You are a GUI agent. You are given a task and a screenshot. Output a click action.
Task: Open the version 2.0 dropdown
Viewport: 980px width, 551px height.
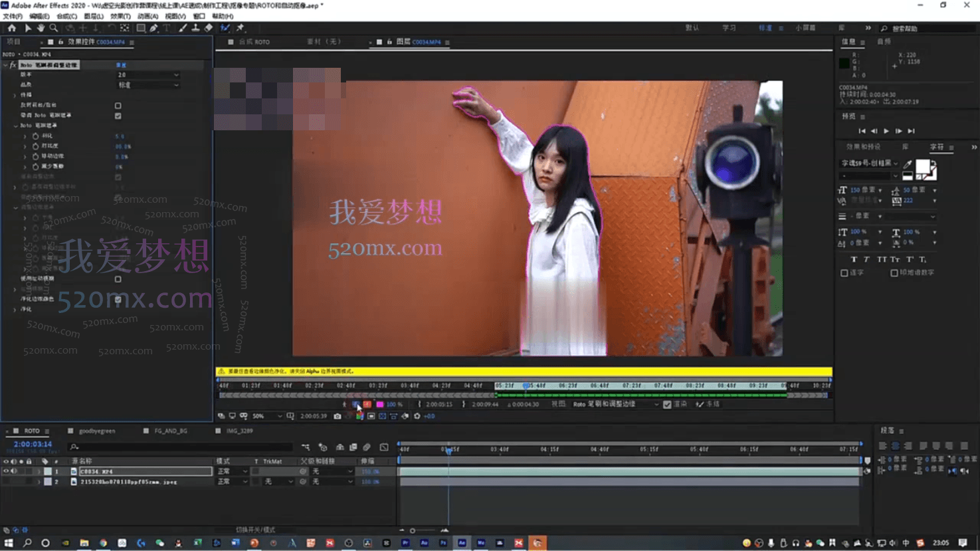click(x=148, y=75)
